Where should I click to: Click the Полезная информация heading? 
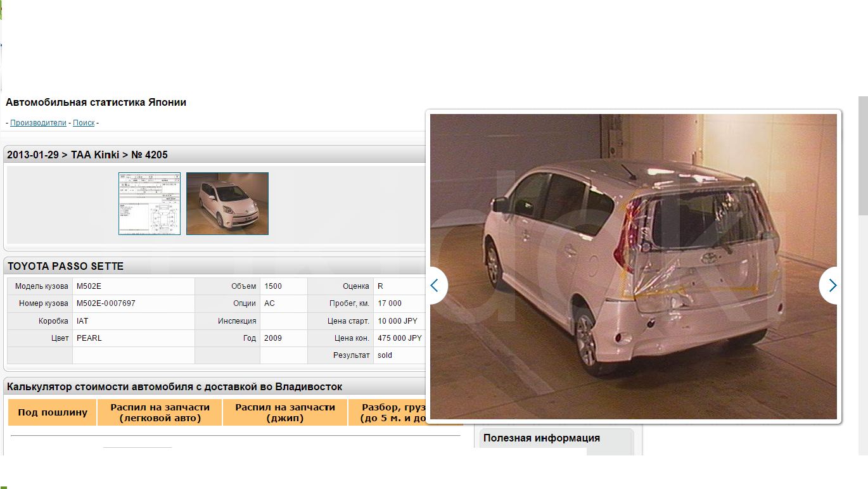542,438
